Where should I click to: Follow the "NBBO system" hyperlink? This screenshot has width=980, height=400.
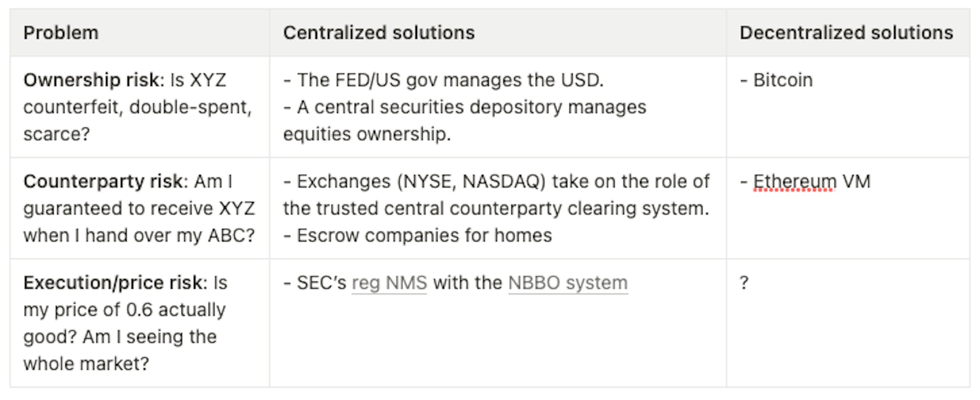568,283
